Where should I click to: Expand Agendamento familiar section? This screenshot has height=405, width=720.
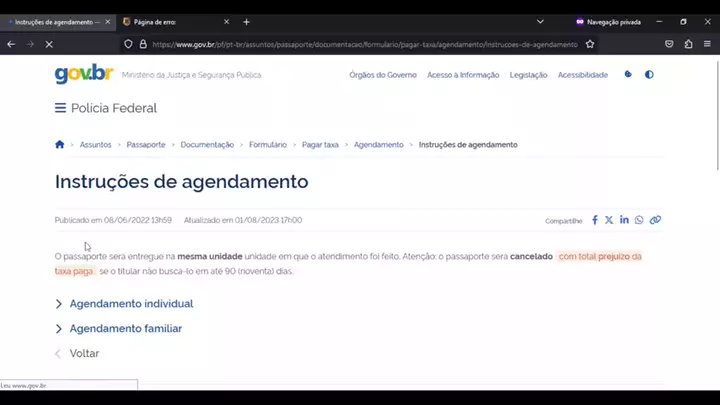pos(125,329)
